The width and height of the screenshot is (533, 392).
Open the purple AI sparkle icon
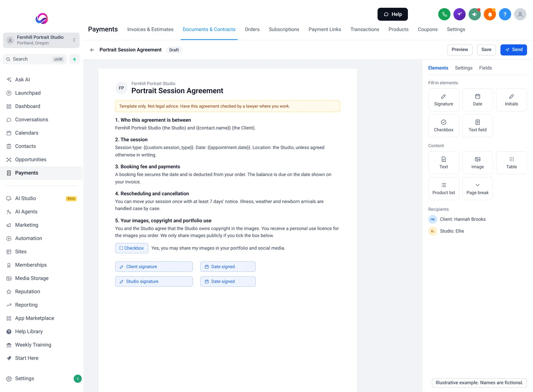click(459, 14)
